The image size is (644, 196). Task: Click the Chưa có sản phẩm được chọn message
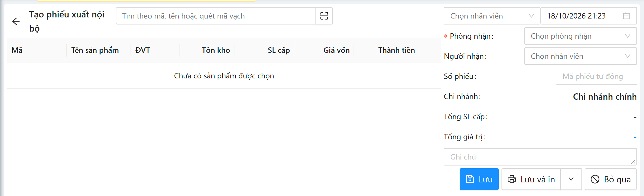224,76
